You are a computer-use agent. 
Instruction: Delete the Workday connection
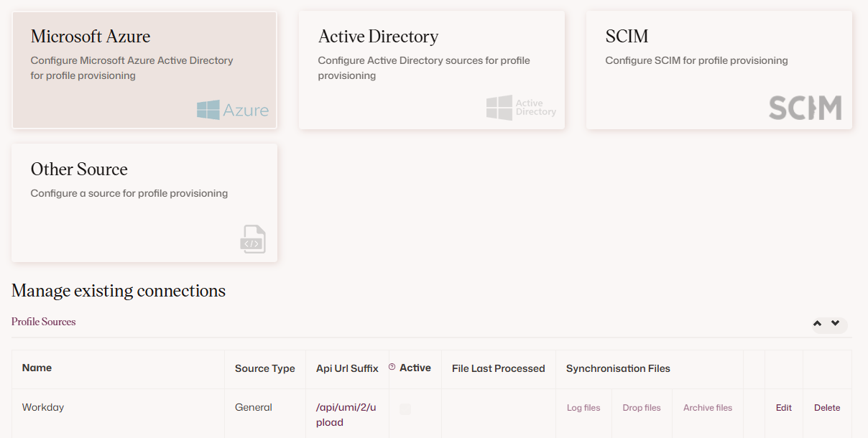pyautogui.click(x=827, y=408)
